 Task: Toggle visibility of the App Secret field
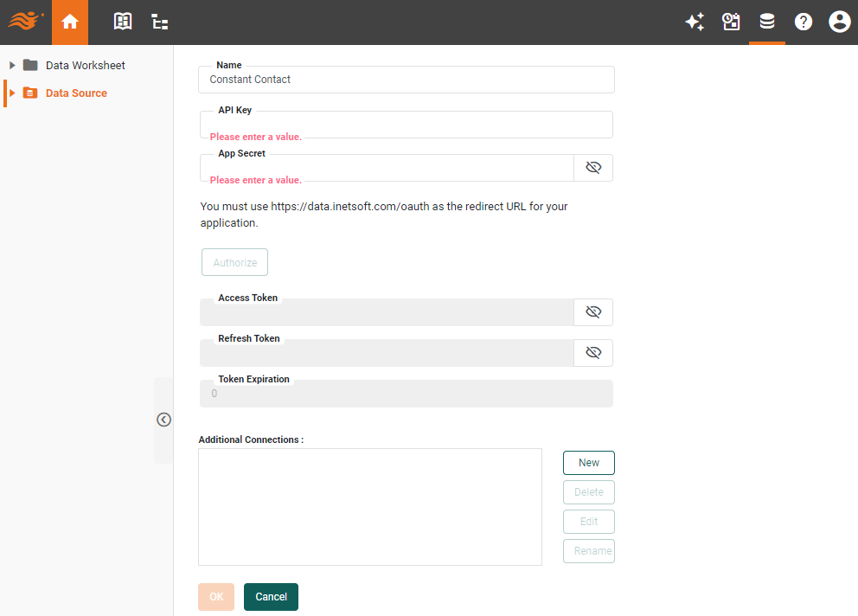click(x=593, y=167)
